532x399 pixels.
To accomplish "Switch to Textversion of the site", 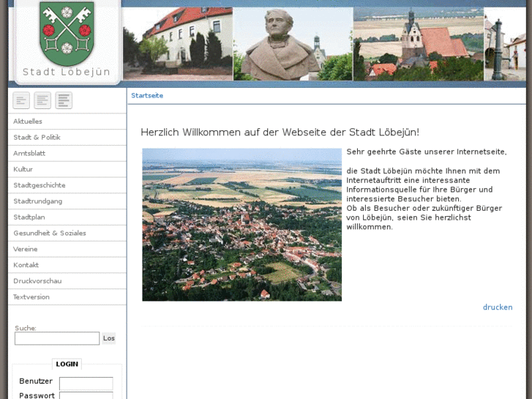I will (31, 297).
